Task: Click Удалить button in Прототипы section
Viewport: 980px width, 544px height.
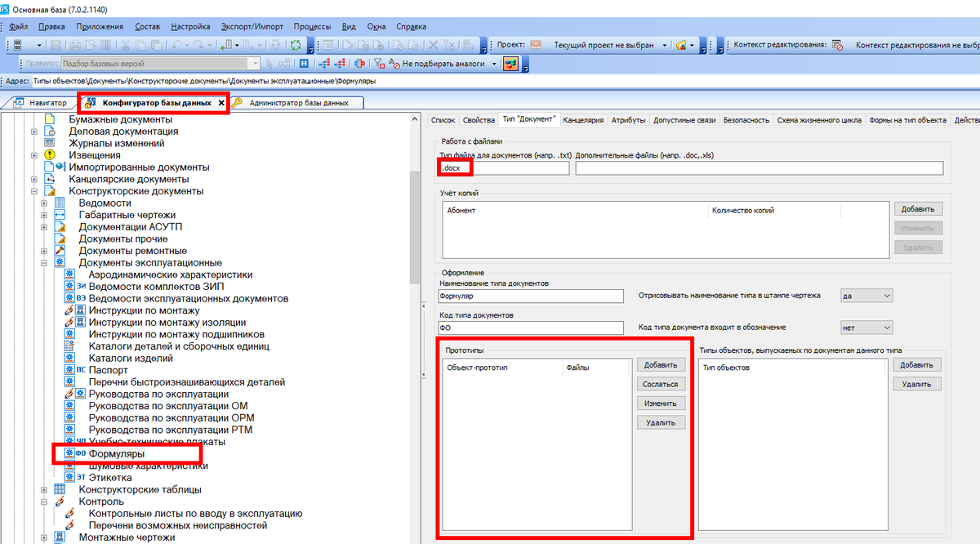Action: [661, 422]
